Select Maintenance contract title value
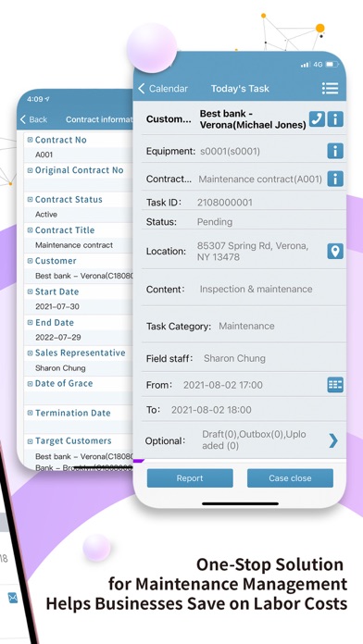The width and height of the screenshot is (363, 644). point(74,245)
